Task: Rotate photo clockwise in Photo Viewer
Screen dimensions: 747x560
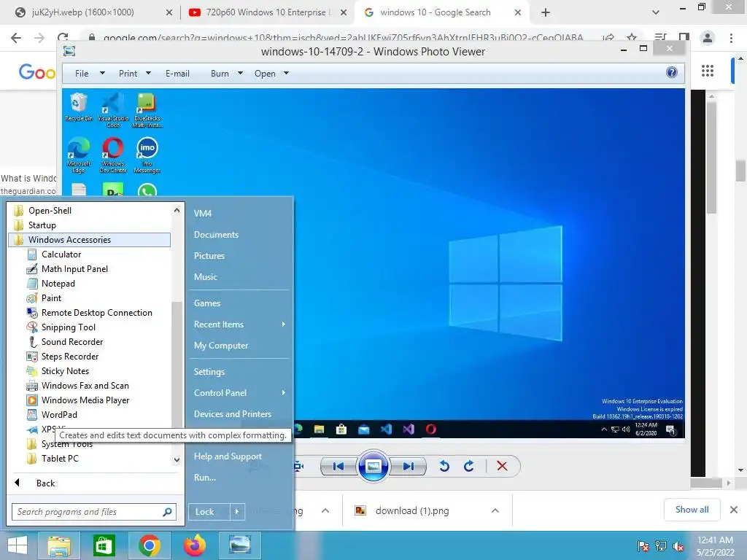Action: coord(469,466)
